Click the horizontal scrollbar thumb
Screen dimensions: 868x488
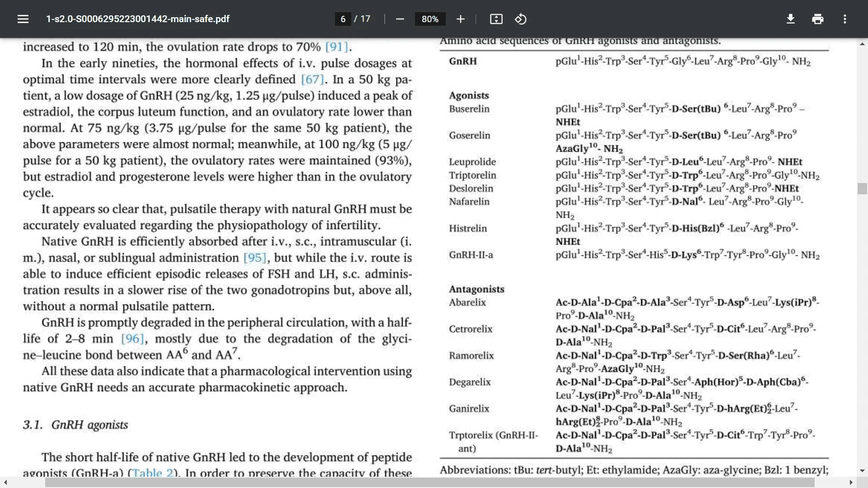429,483
